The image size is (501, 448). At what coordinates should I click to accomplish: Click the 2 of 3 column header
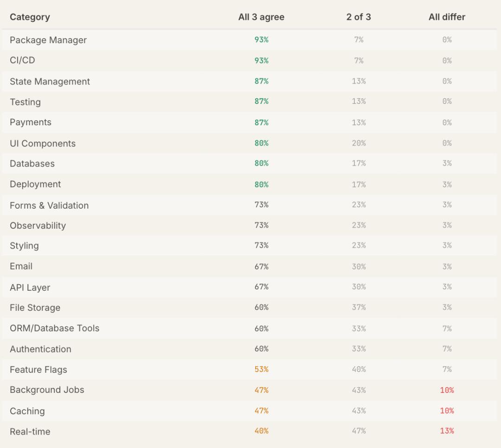tap(358, 17)
